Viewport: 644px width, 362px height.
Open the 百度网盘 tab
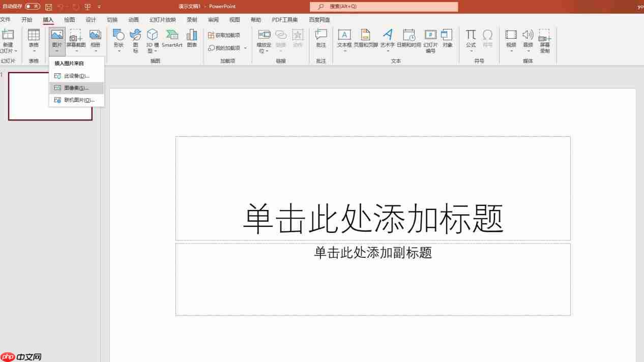[x=319, y=20]
